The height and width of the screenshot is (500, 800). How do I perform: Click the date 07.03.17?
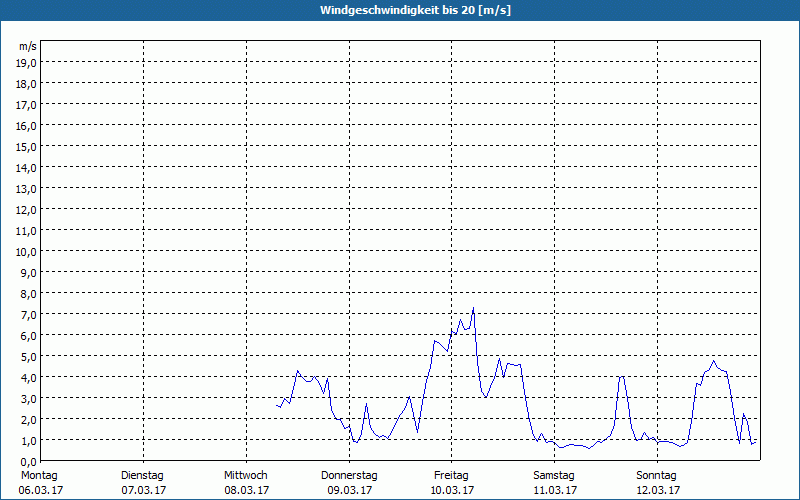coord(144,490)
